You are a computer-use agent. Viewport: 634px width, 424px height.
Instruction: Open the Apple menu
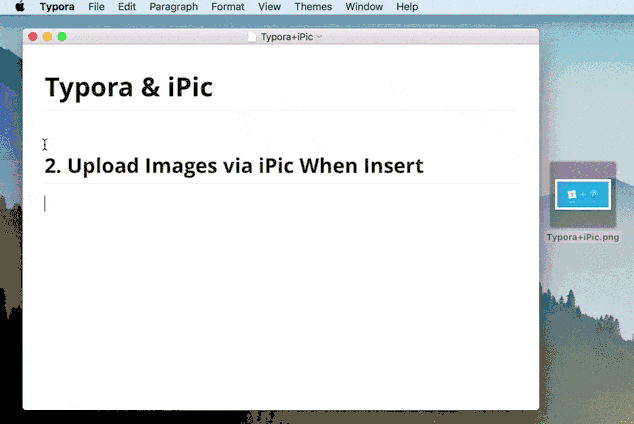[19, 7]
